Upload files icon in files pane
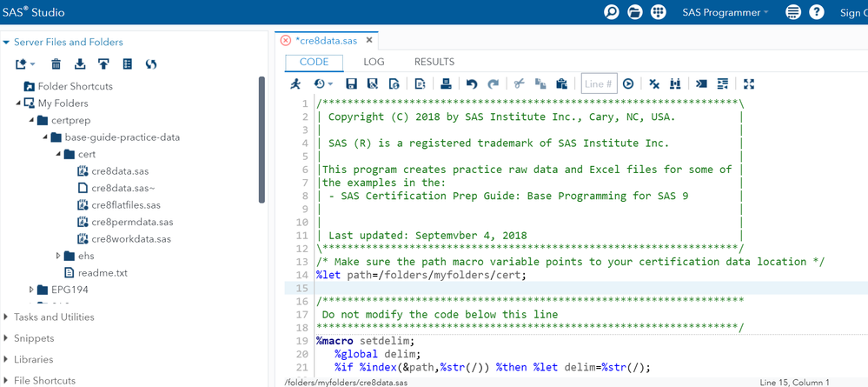The height and width of the screenshot is (387, 868). (x=103, y=64)
